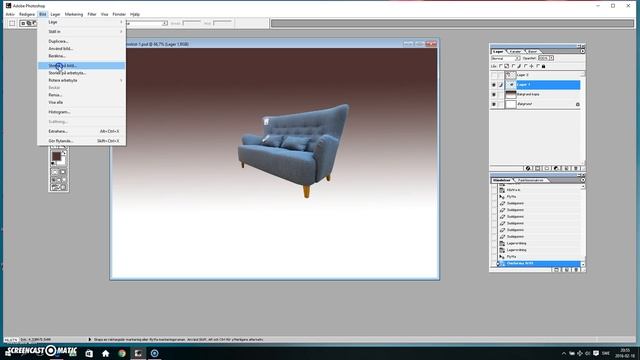Click the history panel scroll down arrow

click(x=583, y=264)
